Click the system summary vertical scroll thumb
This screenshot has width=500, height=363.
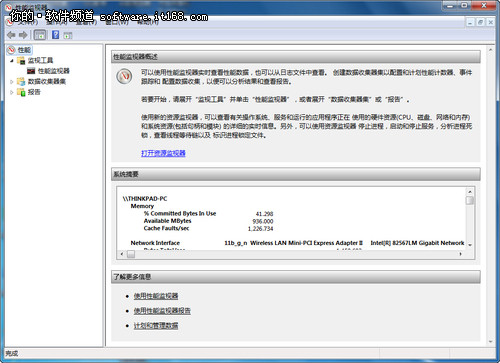pyautogui.click(x=470, y=200)
